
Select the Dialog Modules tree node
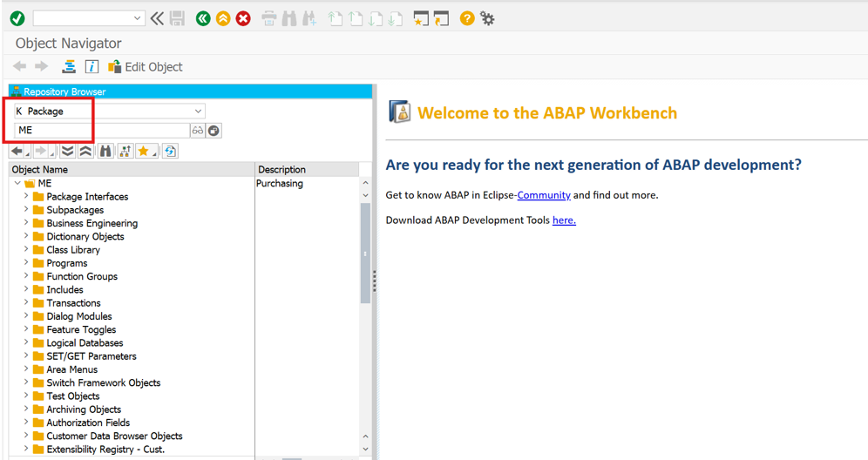point(79,316)
